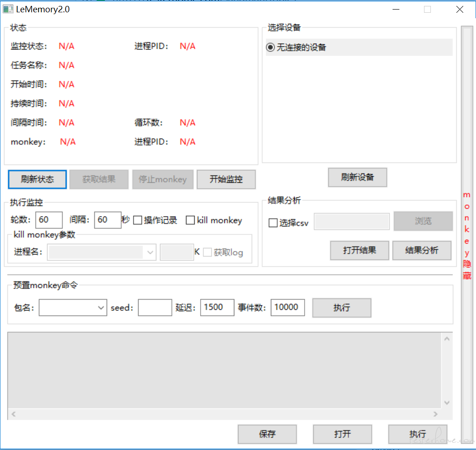Screen dimensions: 476x450
Task: Focus the 间隔 input field
Action: click(x=108, y=220)
